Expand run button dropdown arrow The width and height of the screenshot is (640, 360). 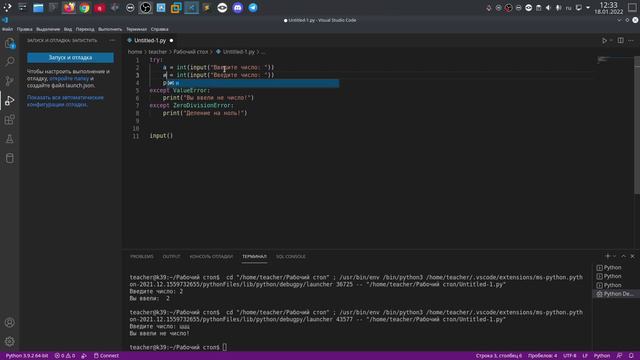coord(611,40)
